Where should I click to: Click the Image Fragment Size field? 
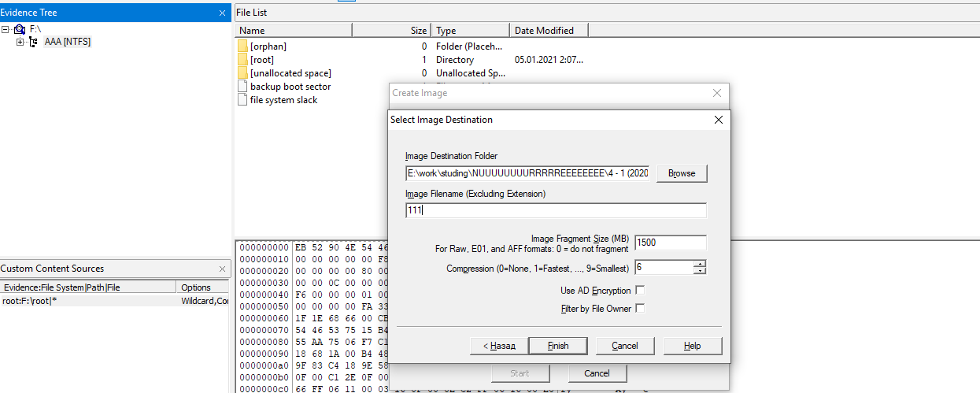(x=670, y=243)
